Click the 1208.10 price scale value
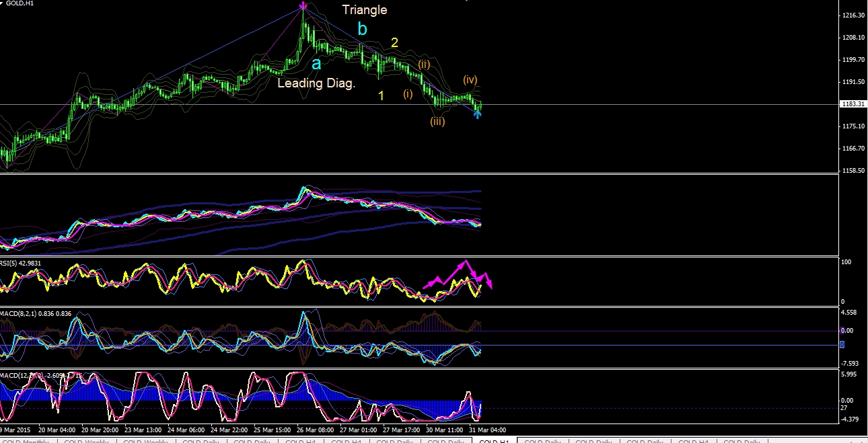The image size is (868, 443). (853, 38)
